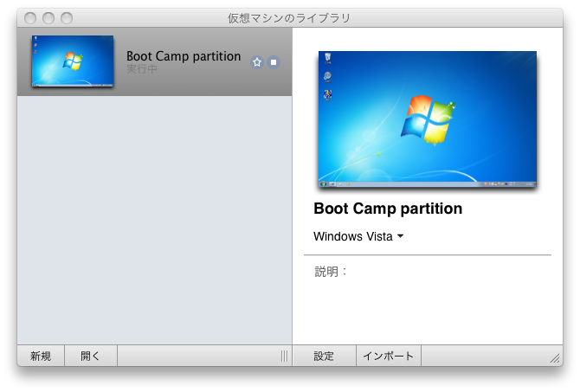The width and height of the screenshot is (580, 392).
Task: Click the 開く button
Action: coord(91,356)
